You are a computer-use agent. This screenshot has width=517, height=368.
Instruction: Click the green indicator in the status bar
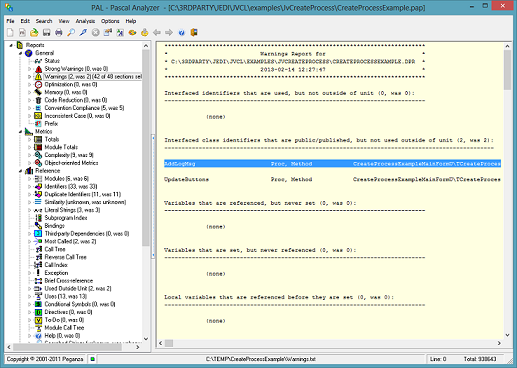(x=92, y=359)
